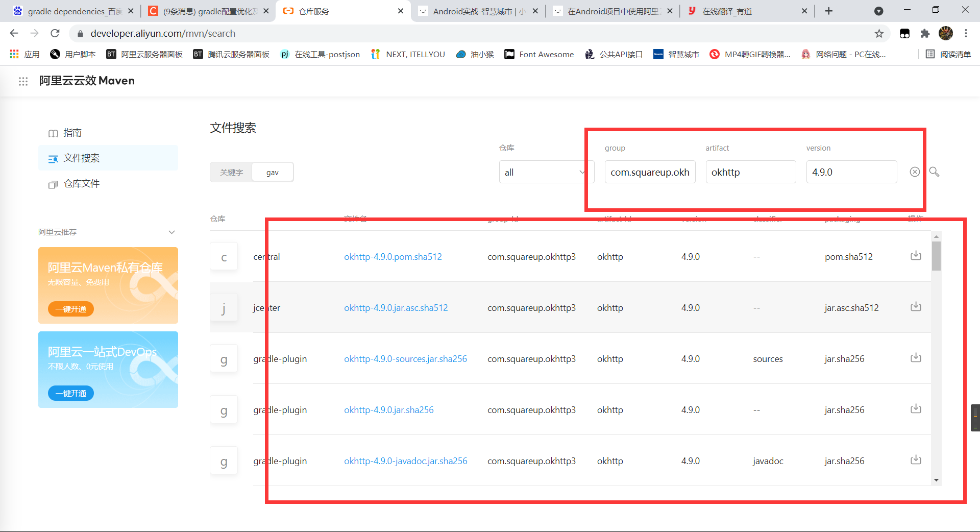Switch to 在Android项目中使用阿里 tab
The height and width of the screenshot is (532, 980).
coord(612,11)
